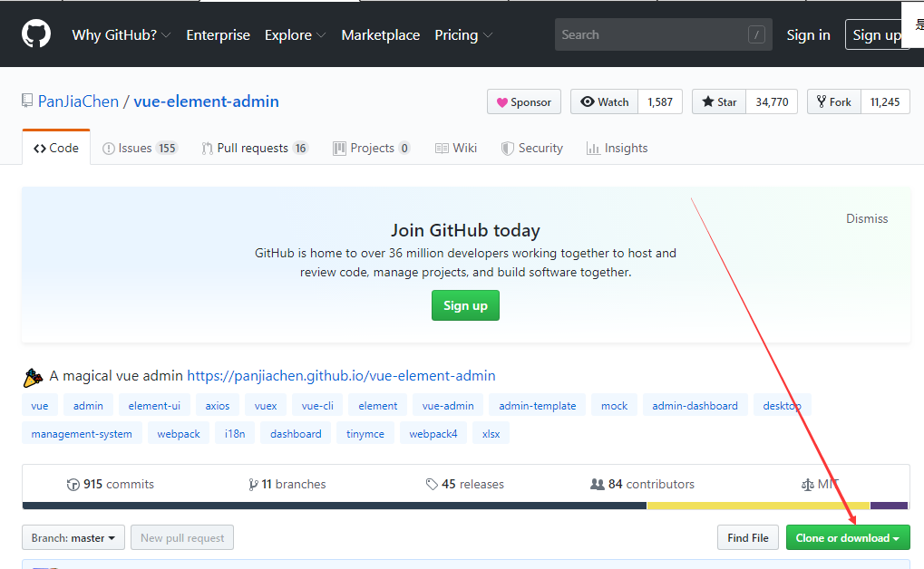Viewport: 924px width, 569px height.
Task: Dismiss the Join GitHub banner
Action: pyautogui.click(x=867, y=218)
